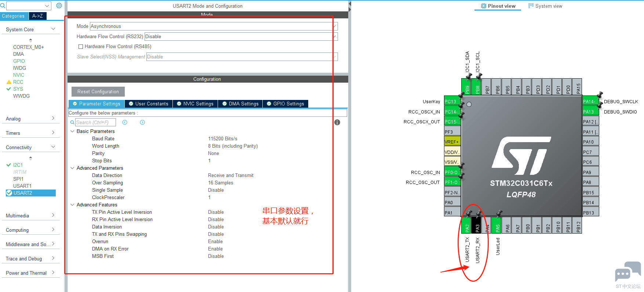Click the Word Length value 8 Bits
Screen dimensions: 644x292
pyautogui.click(x=233, y=146)
